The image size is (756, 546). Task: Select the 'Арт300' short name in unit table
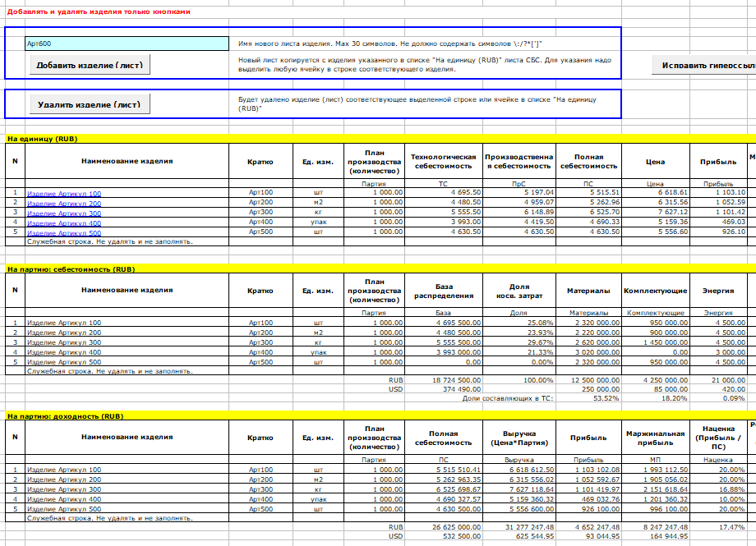[260, 212]
